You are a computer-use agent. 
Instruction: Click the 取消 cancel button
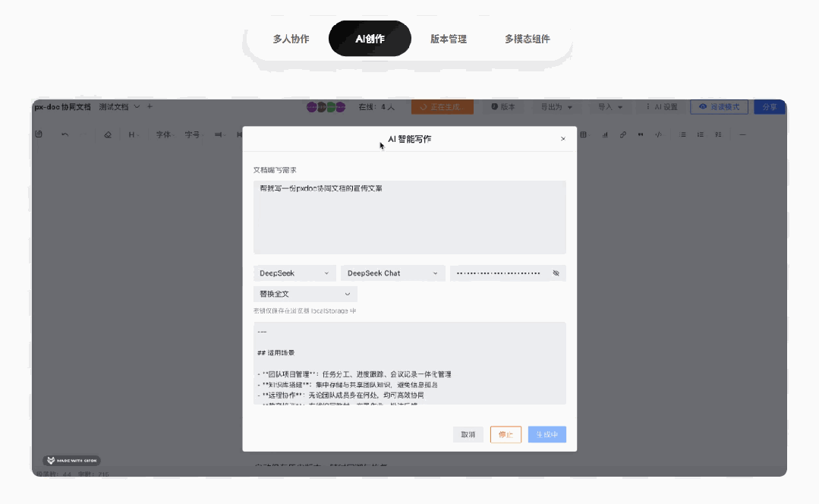coord(468,434)
